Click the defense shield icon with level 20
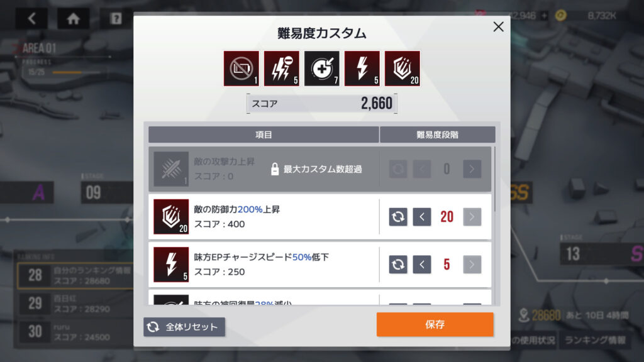644x362 pixels. click(x=402, y=69)
